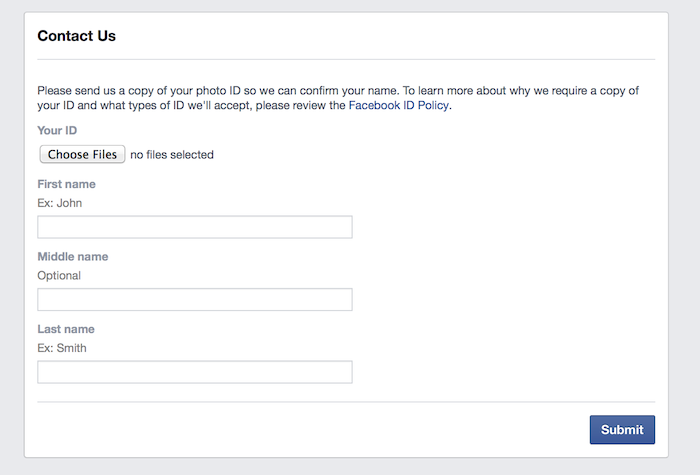Select the Last name text field
The width and height of the screenshot is (700, 475).
pyautogui.click(x=194, y=372)
